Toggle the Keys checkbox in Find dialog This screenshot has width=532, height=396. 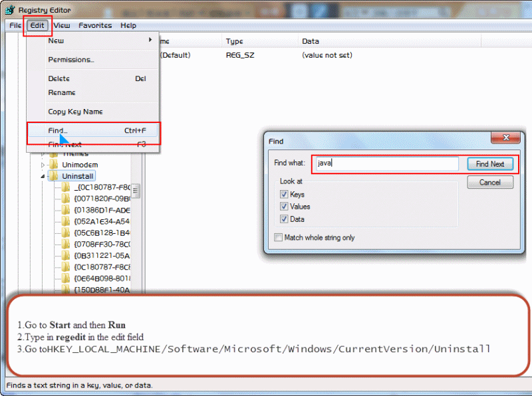coord(284,194)
